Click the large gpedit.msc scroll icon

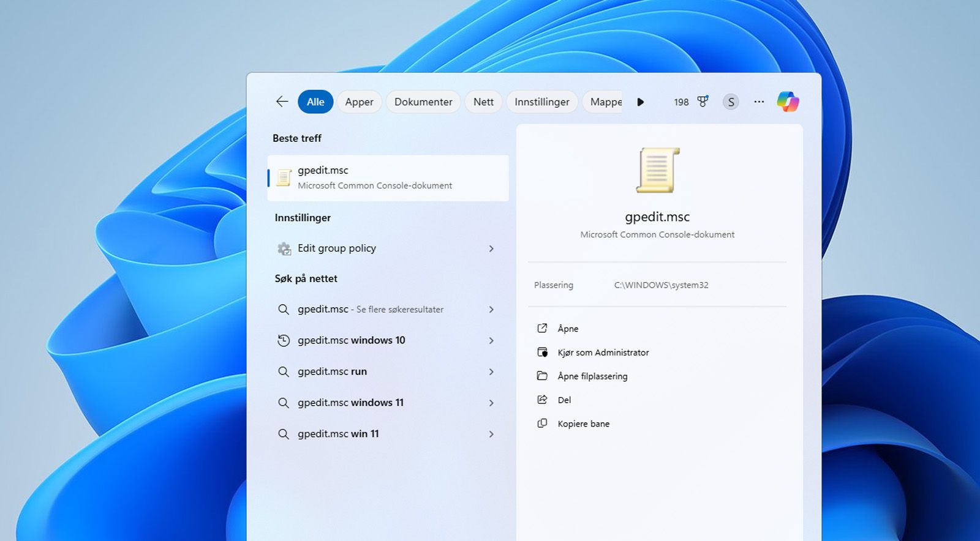[658, 170]
